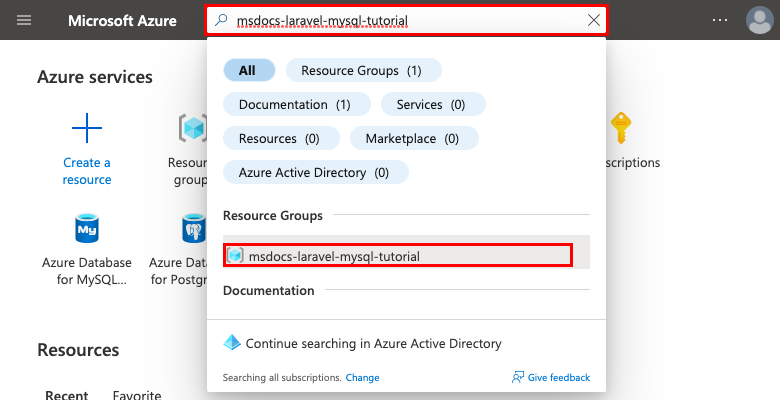Open the user account avatar

760,20
